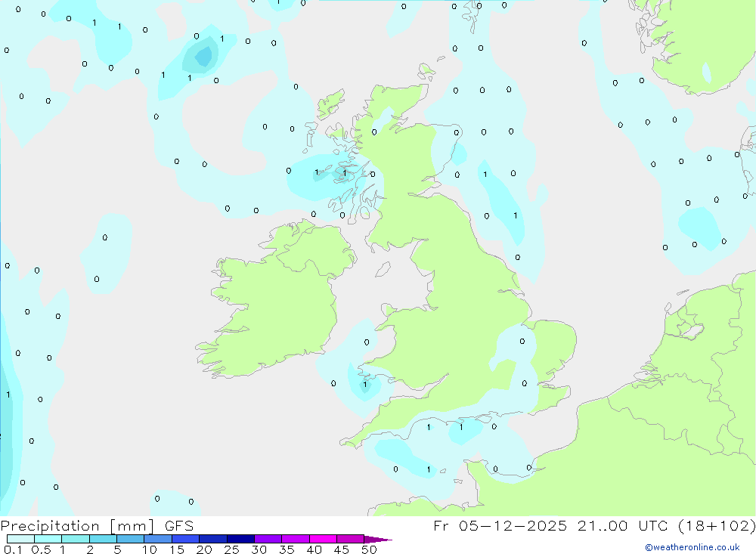Screen dimensions: 756x554
Task: Click the '2' legend scale value
Action: [x=90, y=549]
